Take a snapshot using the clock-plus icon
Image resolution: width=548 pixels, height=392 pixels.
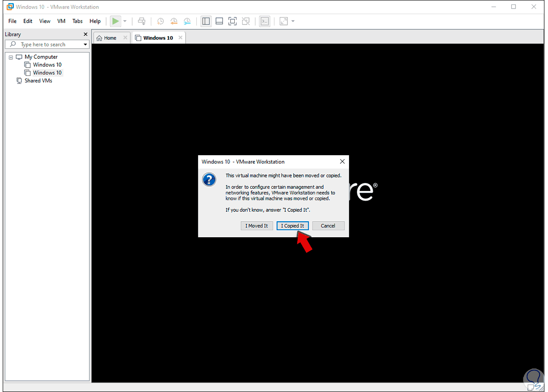(161, 21)
